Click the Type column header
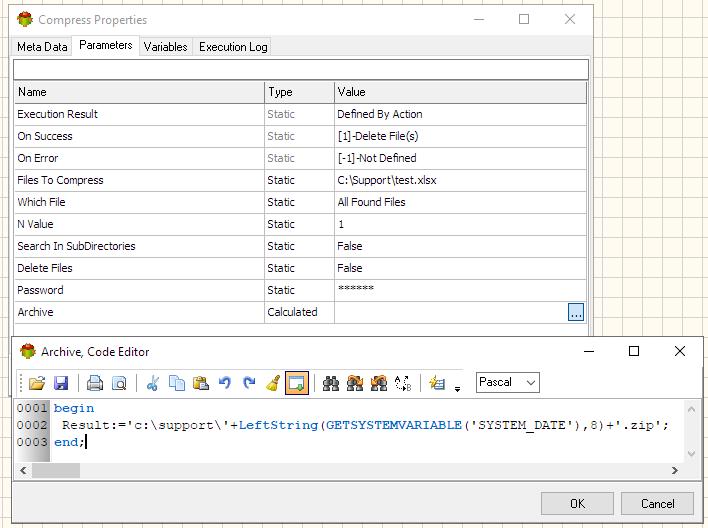 (299, 92)
